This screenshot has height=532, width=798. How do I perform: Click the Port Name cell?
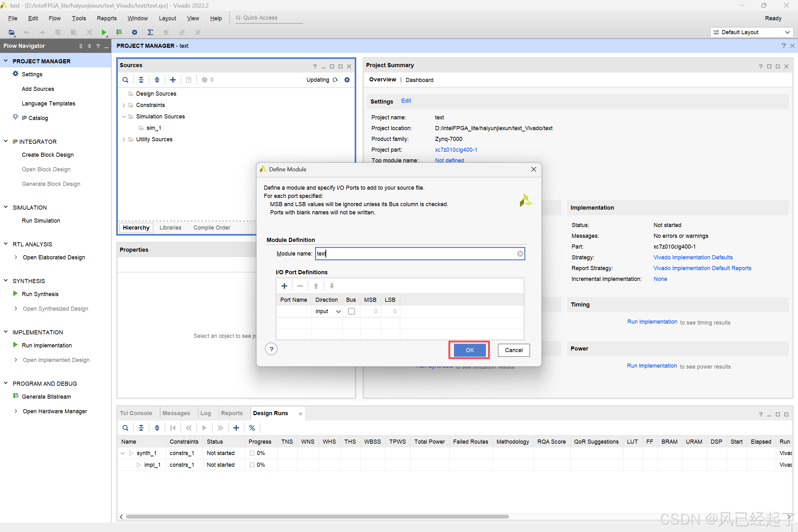(294, 311)
